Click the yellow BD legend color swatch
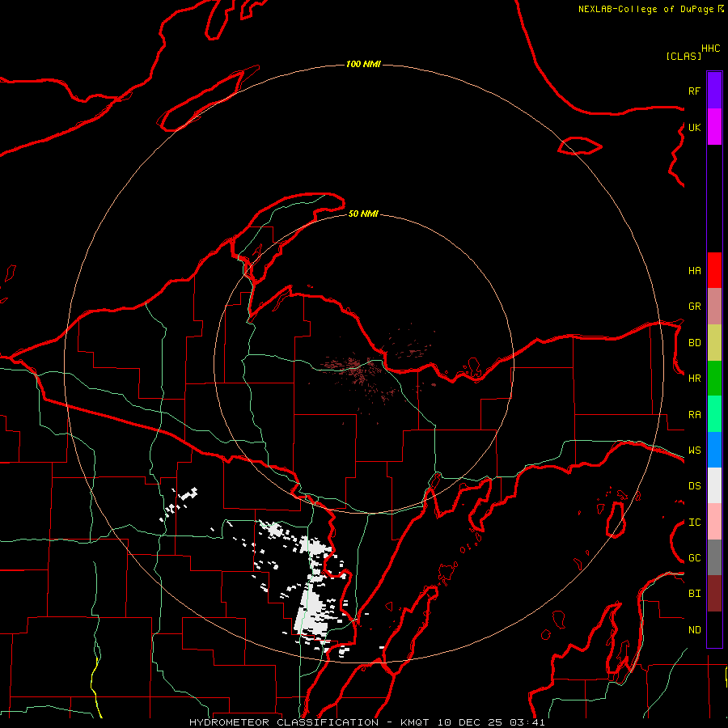The height and width of the screenshot is (728, 728). [714, 343]
